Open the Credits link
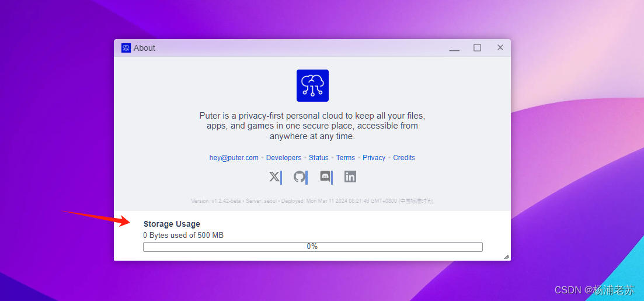This screenshot has height=301, width=644. [x=404, y=158]
